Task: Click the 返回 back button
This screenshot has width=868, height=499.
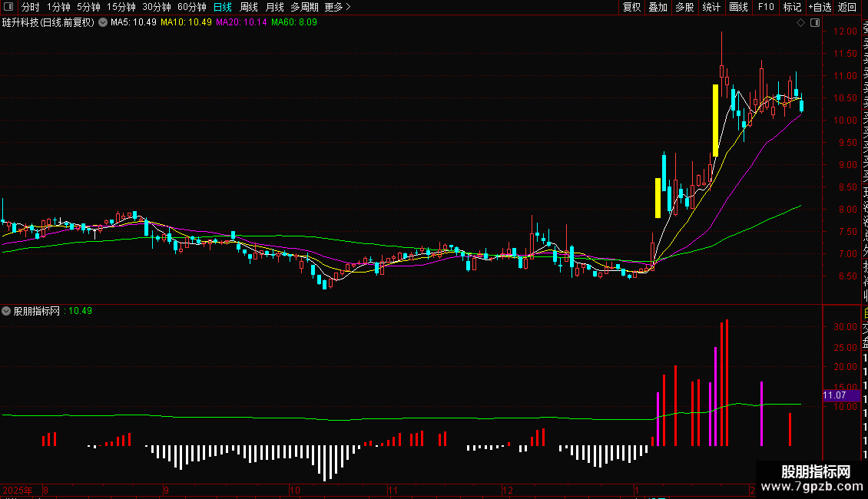Action: pyautogui.click(x=847, y=7)
